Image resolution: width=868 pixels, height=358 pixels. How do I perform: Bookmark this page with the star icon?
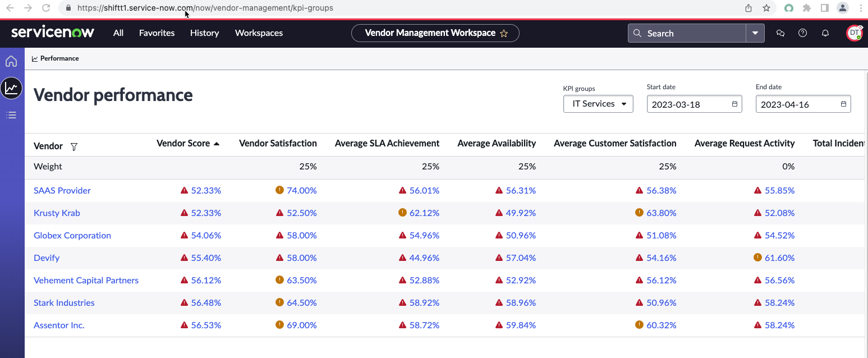[766, 8]
